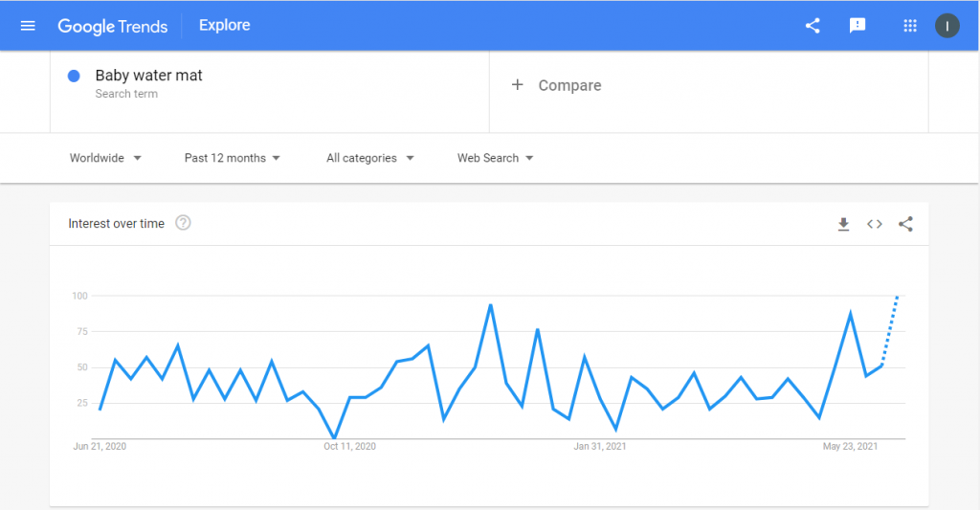980x510 pixels.
Task: Open the hamburger main menu
Action: (x=28, y=26)
